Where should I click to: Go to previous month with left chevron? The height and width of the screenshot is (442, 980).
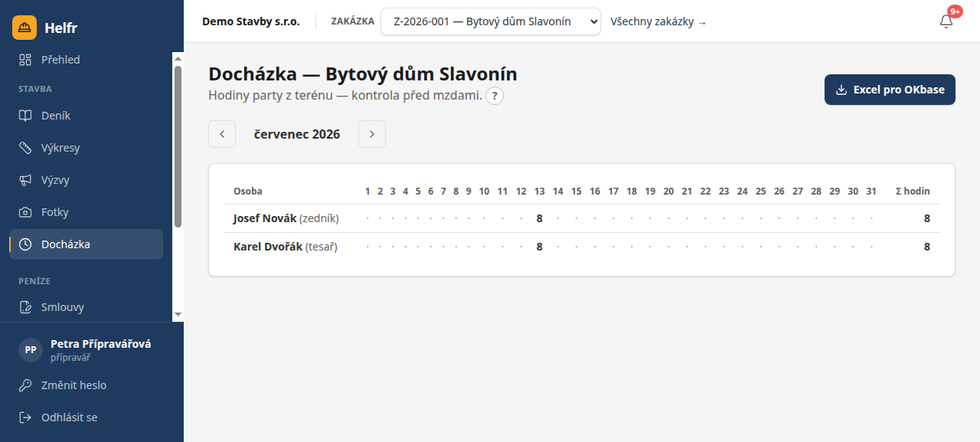coord(222,134)
